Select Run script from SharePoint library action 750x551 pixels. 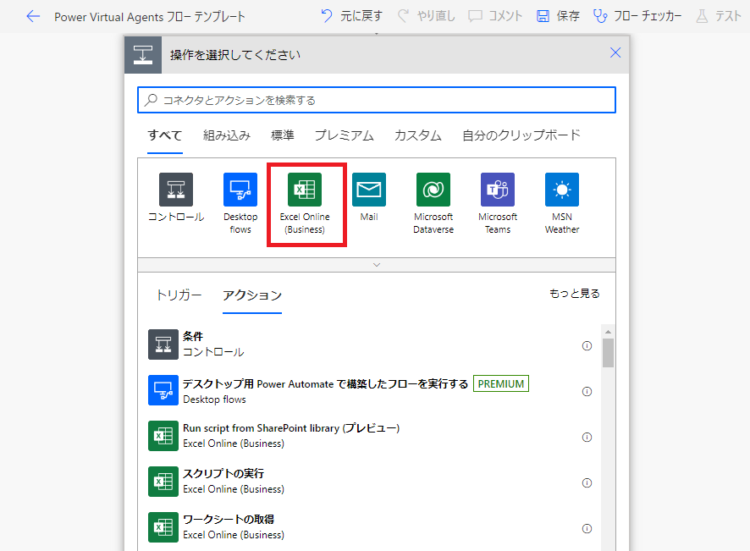368,436
